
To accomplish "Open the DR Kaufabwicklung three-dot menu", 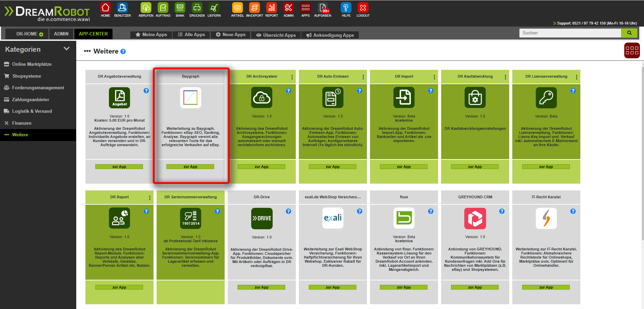I will coord(505,77).
